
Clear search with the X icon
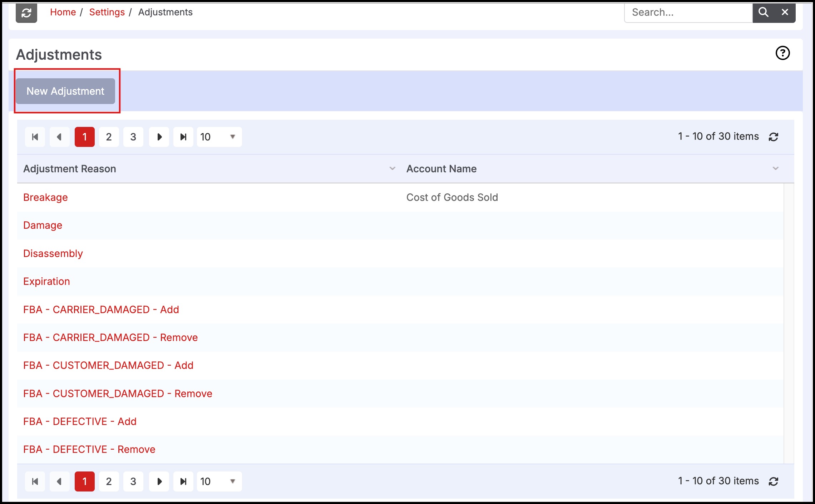tap(785, 12)
